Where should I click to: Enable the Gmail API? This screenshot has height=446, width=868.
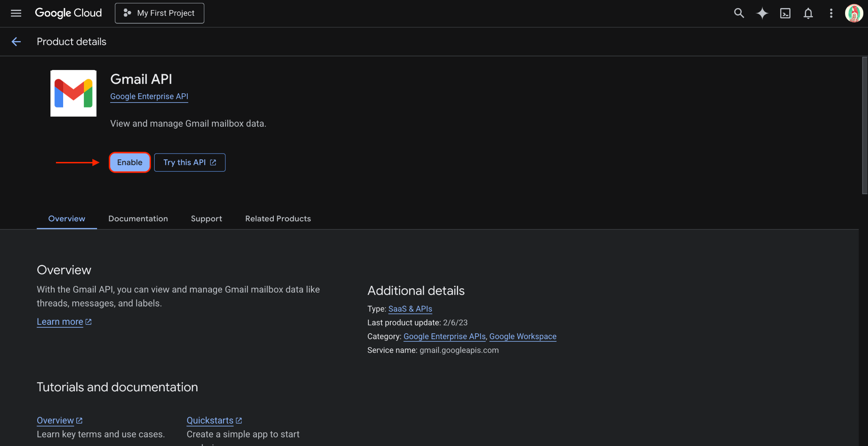[x=130, y=162]
